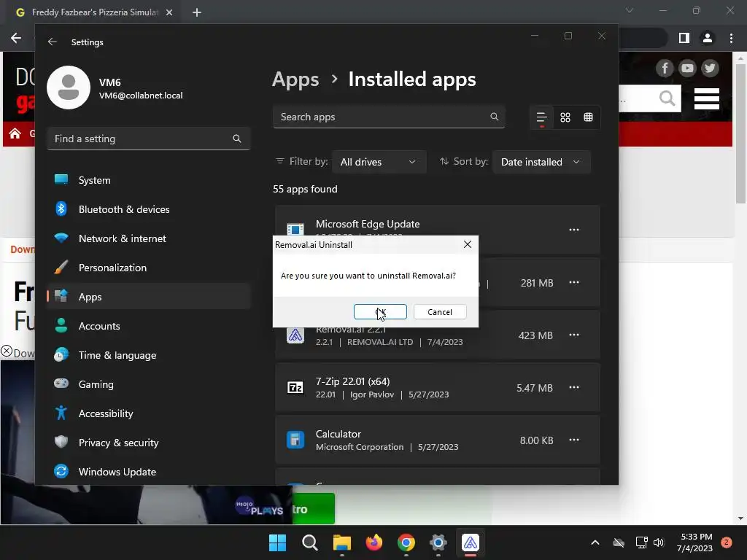Toggle Chrome side panel icon
This screenshot has width=747, height=560.
pyautogui.click(x=684, y=38)
